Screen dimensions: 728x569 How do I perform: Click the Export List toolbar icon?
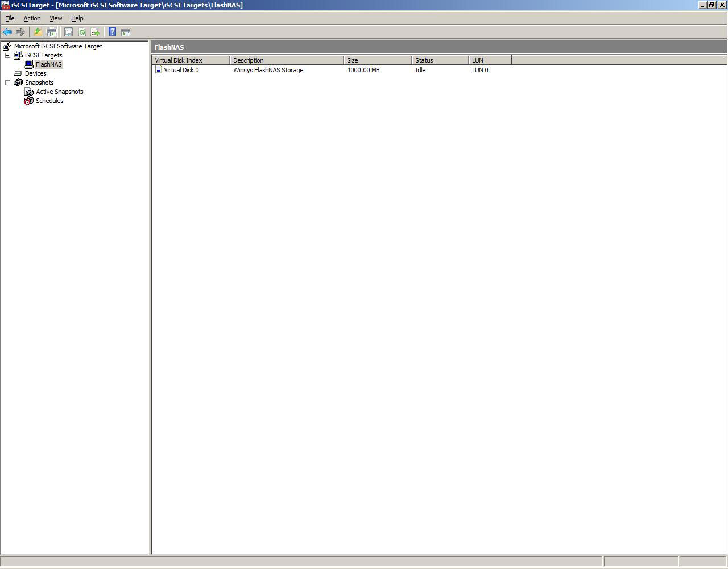95,32
